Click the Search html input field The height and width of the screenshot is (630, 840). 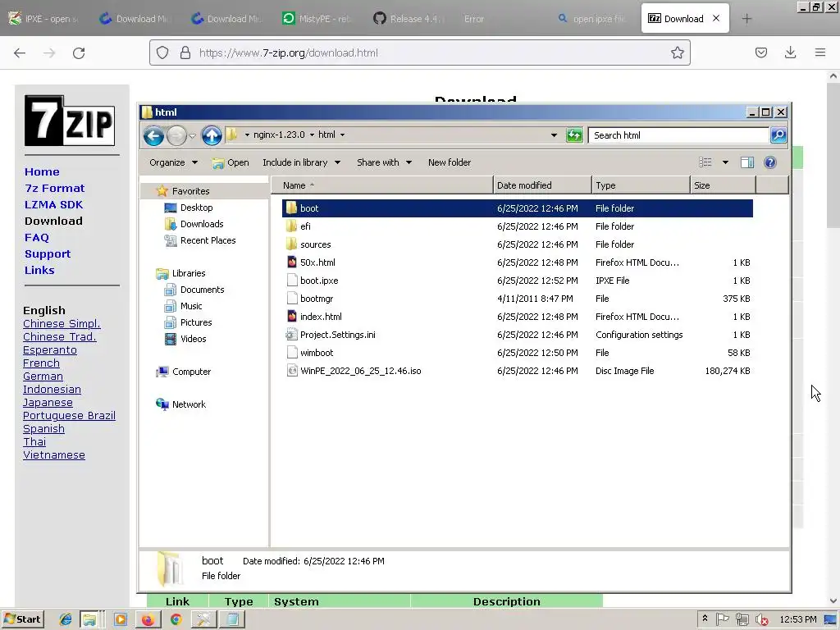point(678,135)
